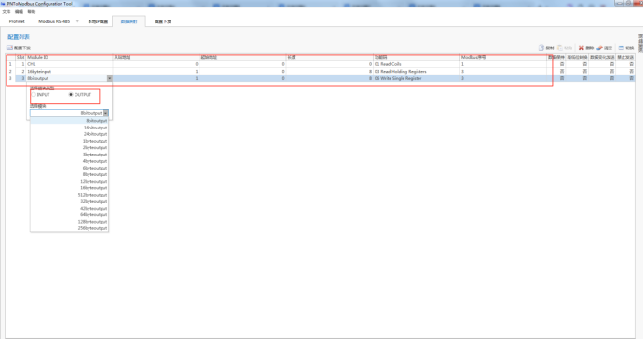Choose 64byteoutput from the module list
This screenshot has height=340, width=644.
tap(69, 215)
